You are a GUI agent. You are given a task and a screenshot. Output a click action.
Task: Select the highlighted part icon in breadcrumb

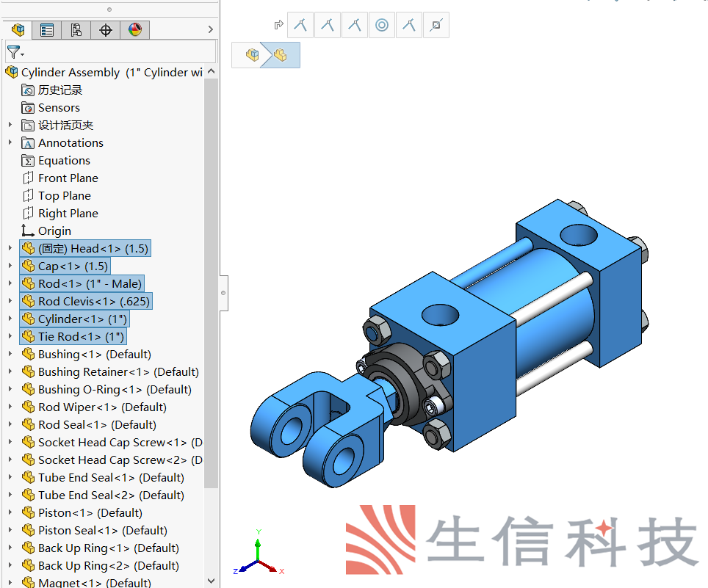(280, 55)
